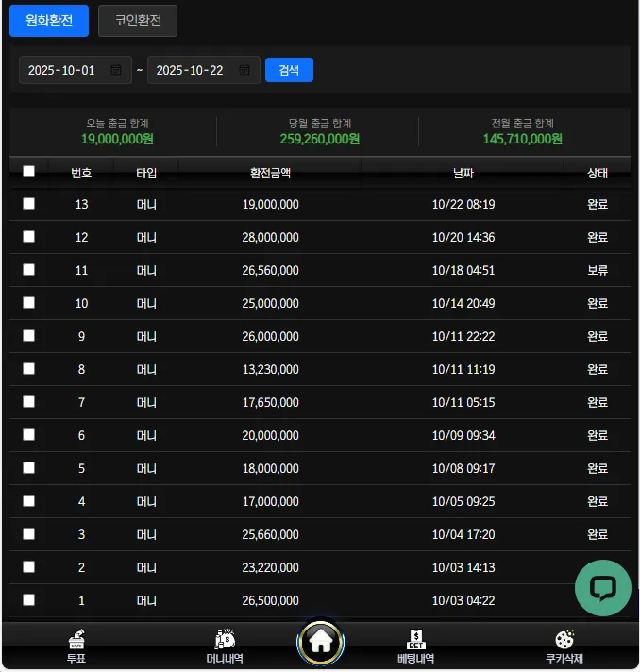Viewport: 640px width, 672px height.
Task: Check the select-all checkbox in table header
Action: [x=28, y=172]
